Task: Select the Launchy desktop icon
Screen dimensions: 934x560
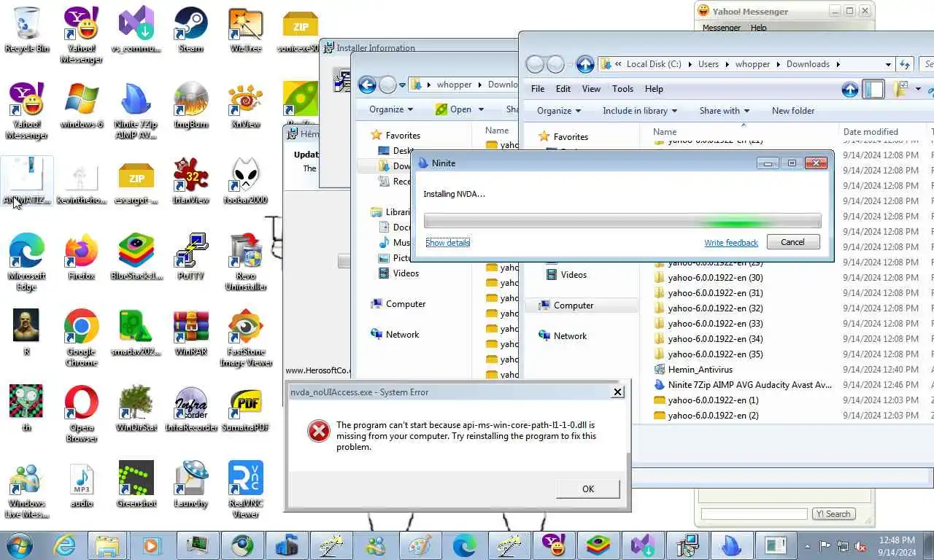Action: pyautogui.click(x=190, y=484)
